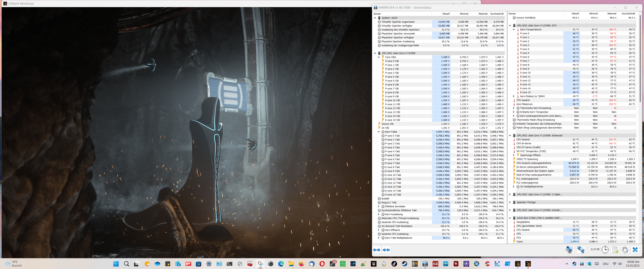This screenshot has height=269, width=644.
Task: Select the E-core 15 Takt row
Action: point(439,195)
